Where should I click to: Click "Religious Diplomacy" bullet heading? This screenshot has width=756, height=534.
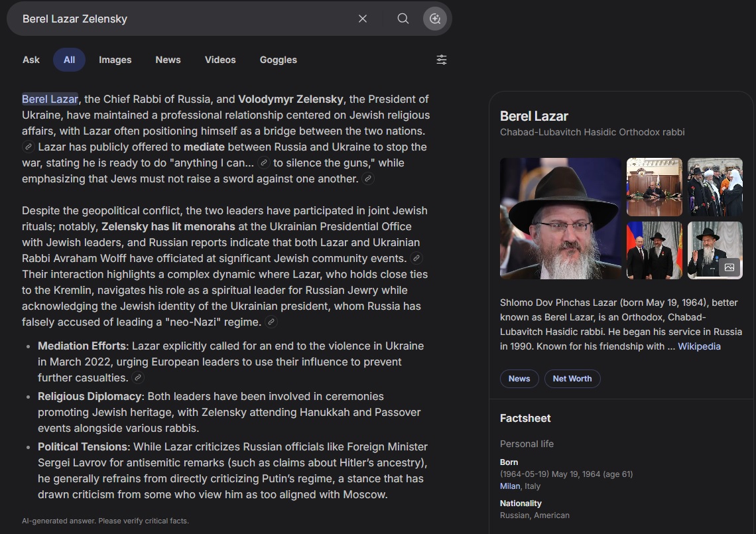click(x=91, y=397)
